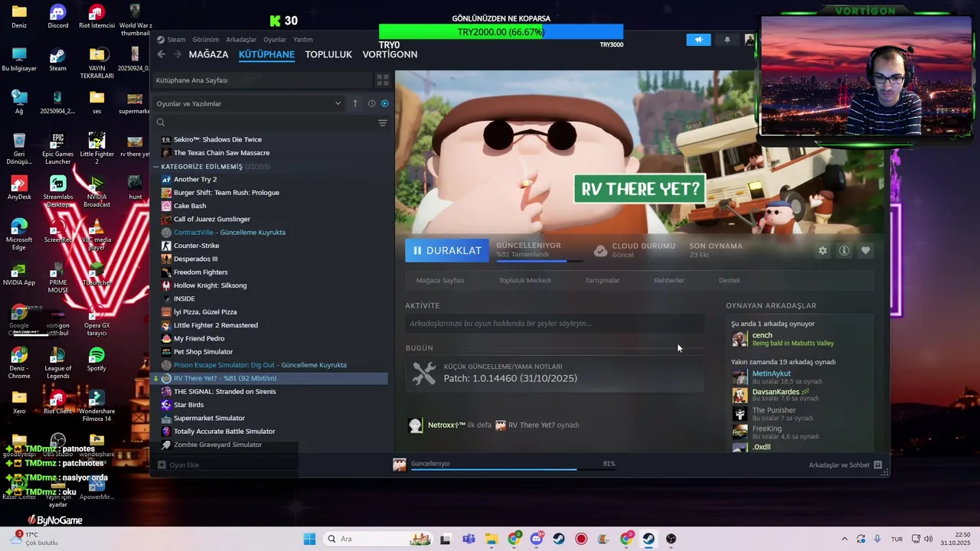The image size is (980, 551).
Task: Select Sekiro: Shadows Die Twice in library
Action: (x=217, y=139)
